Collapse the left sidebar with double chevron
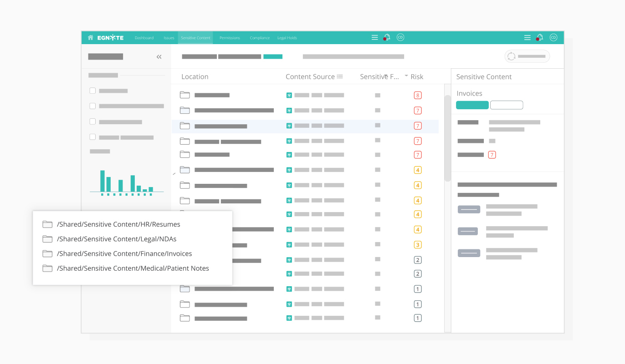625x364 pixels. [x=159, y=57]
